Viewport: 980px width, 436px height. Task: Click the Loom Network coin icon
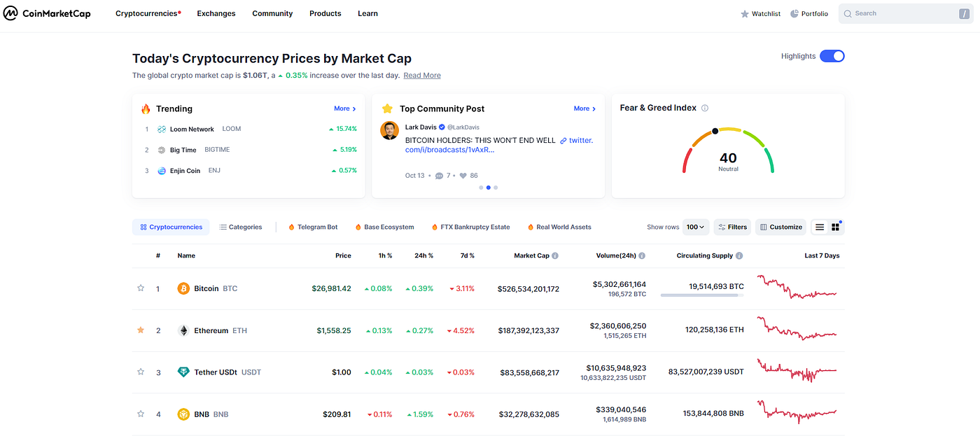[x=162, y=129]
